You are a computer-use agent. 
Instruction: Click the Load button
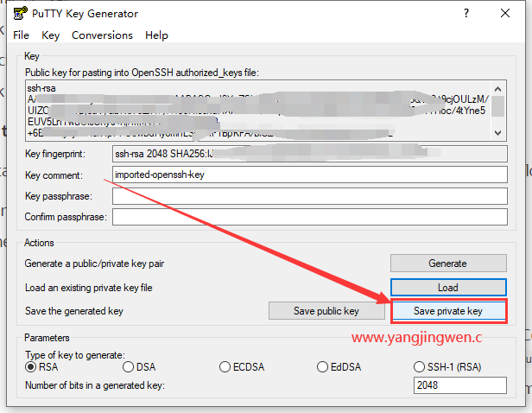click(448, 288)
